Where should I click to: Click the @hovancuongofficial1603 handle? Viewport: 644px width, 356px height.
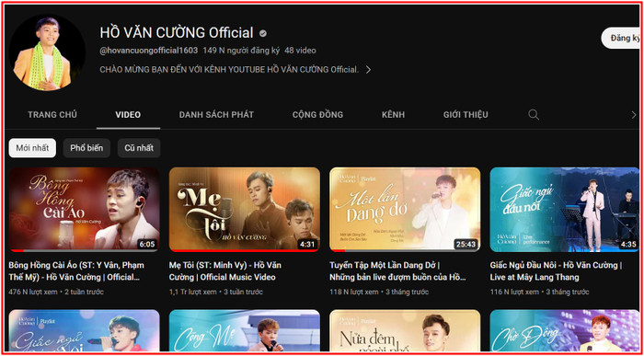[x=149, y=51]
